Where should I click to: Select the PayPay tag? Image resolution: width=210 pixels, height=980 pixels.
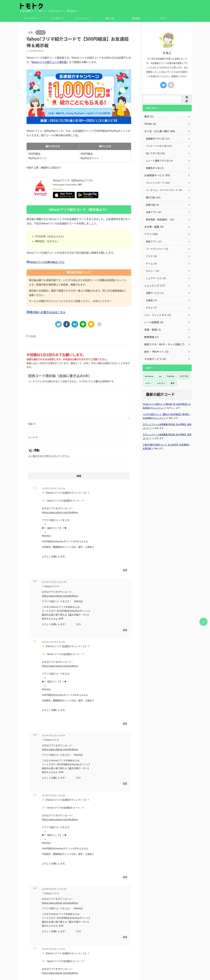[x=171, y=376]
